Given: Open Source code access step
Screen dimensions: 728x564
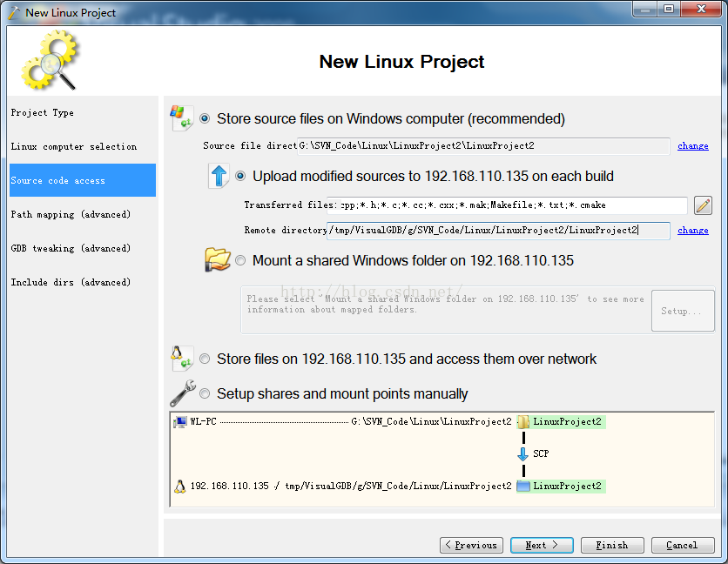Looking at the screenshot, I should tap(83, 180).
